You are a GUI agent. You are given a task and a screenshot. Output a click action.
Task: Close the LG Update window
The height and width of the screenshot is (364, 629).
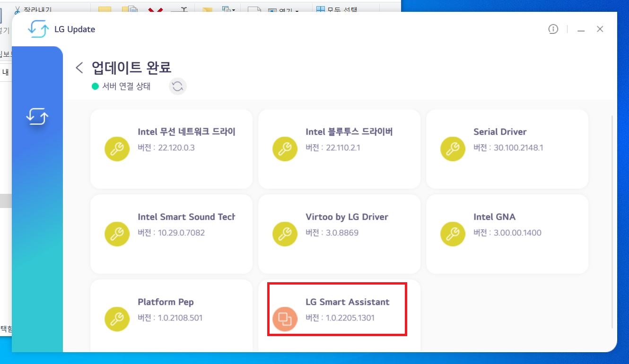tap(600, 29)
